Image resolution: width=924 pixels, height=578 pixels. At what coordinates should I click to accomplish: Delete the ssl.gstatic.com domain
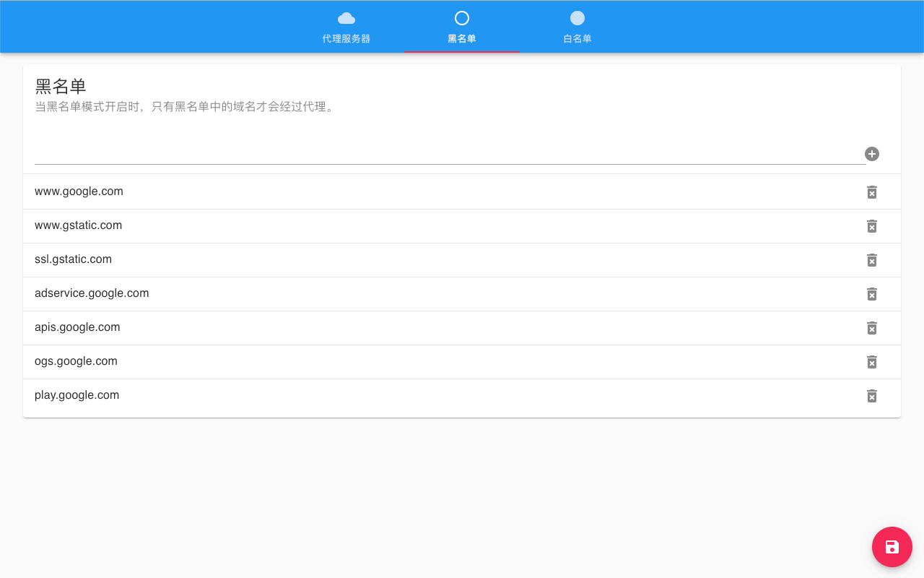pyautogui.click(x=871, y=260)
